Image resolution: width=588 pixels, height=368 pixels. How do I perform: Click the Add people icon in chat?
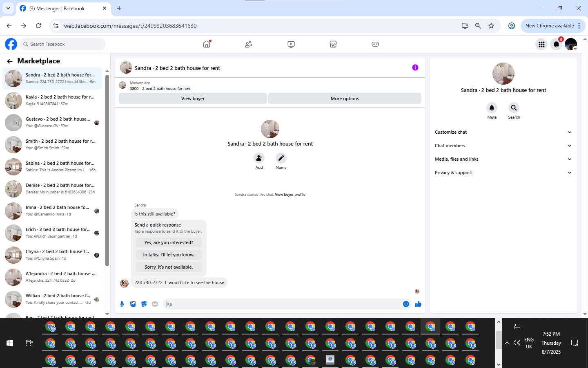(259, 158)
